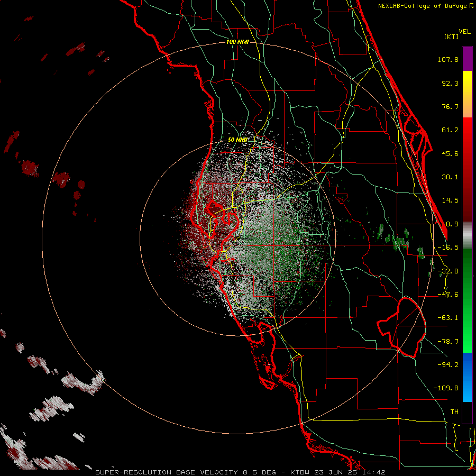476x476 pixels.
Task: Select the -32.0 velocity scale value
Action: 448,271
